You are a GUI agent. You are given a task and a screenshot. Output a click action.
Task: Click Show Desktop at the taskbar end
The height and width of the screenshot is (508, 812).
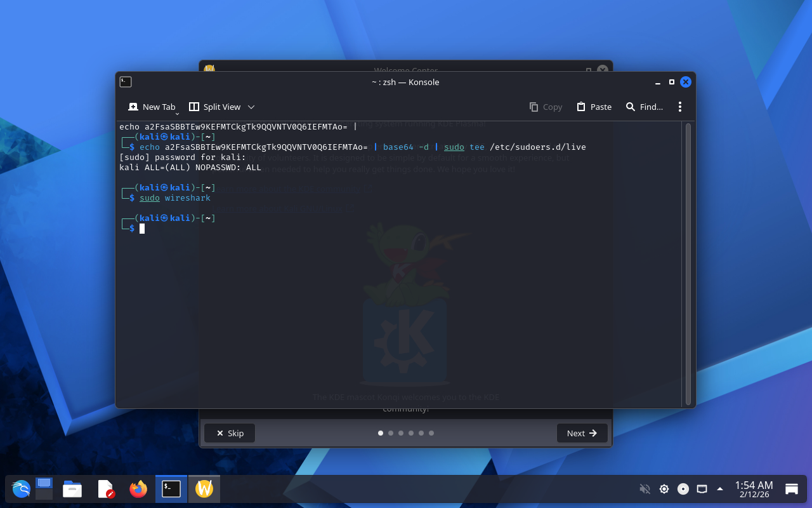coord(792,489)
